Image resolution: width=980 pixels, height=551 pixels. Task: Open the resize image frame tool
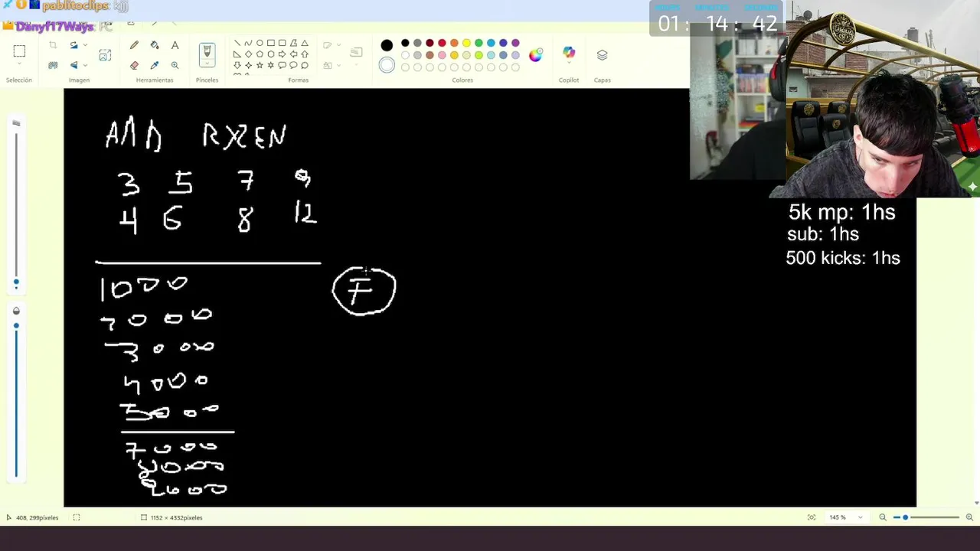coord(105,55)
